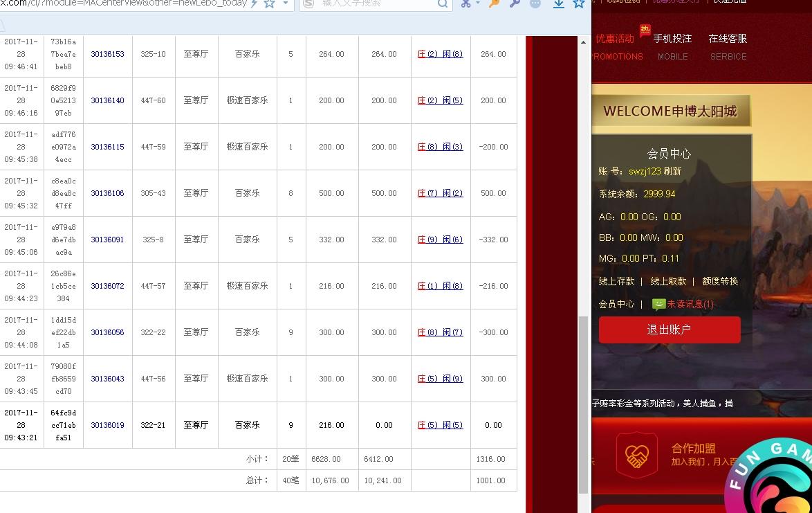Click the handshake icon in the 合作加盟 banner
The image size is (812, 513).
636,456
